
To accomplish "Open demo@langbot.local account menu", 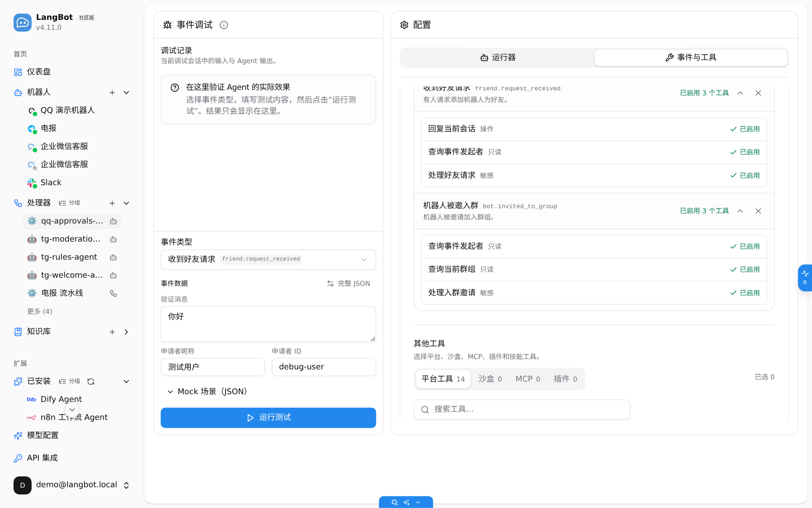I will 72,485.
